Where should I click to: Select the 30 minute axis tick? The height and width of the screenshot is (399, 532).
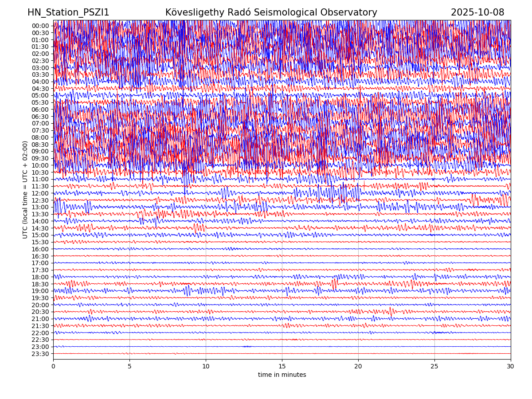click(x=511, y=366)
